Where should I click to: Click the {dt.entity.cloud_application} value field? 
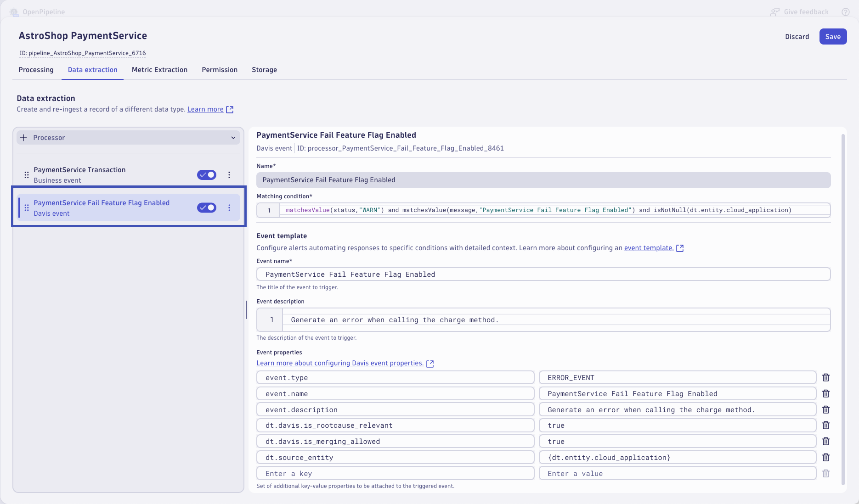(677, 457)
